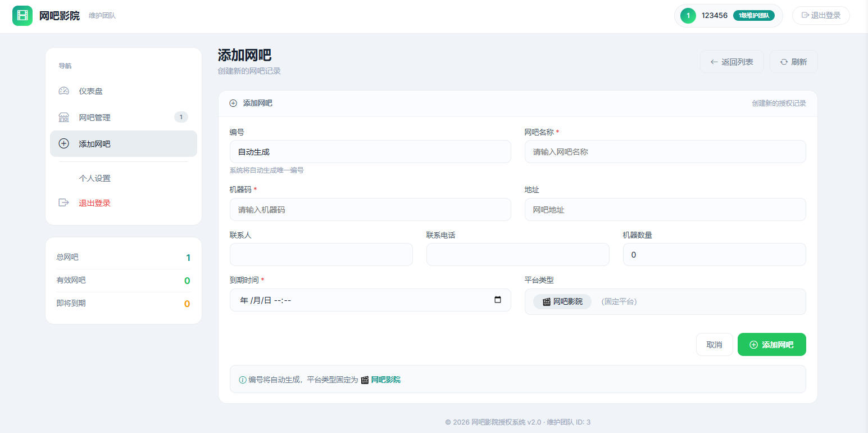Click the 编号 自动生成 field
Viewport: 868px width, 433px height.
370,152
